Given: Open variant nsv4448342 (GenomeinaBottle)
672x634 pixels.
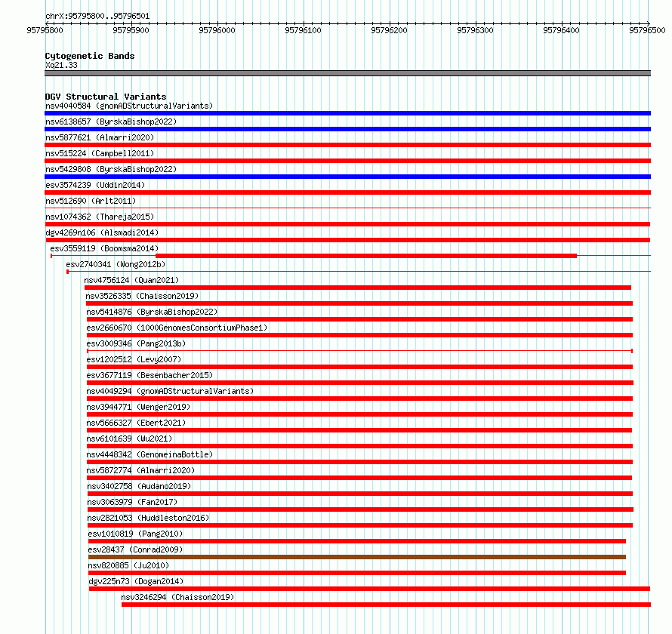Looking at the screenshot, I should tap(150, 454).
